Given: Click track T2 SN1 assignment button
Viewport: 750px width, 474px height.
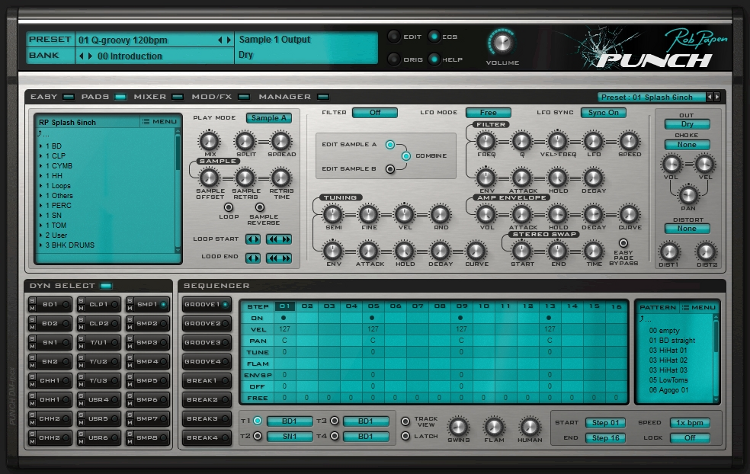Looking at the screenshot, I should pos(289,436).
